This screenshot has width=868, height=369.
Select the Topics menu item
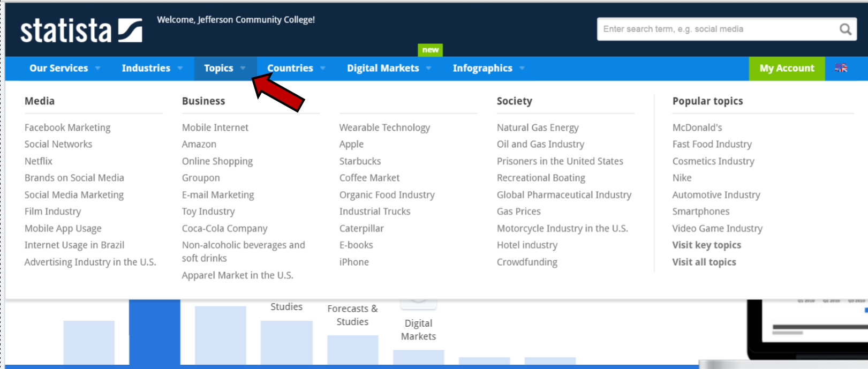[218, 68]
